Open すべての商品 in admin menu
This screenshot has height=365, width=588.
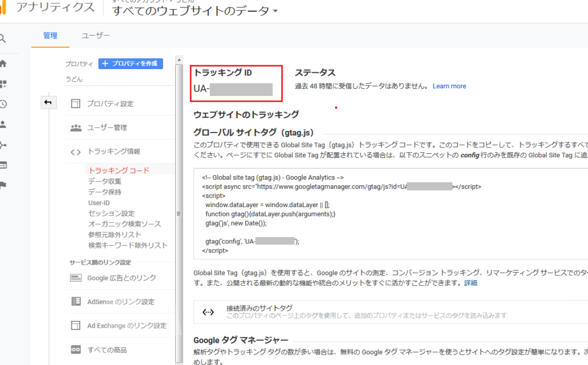click(x=107, y=350)
